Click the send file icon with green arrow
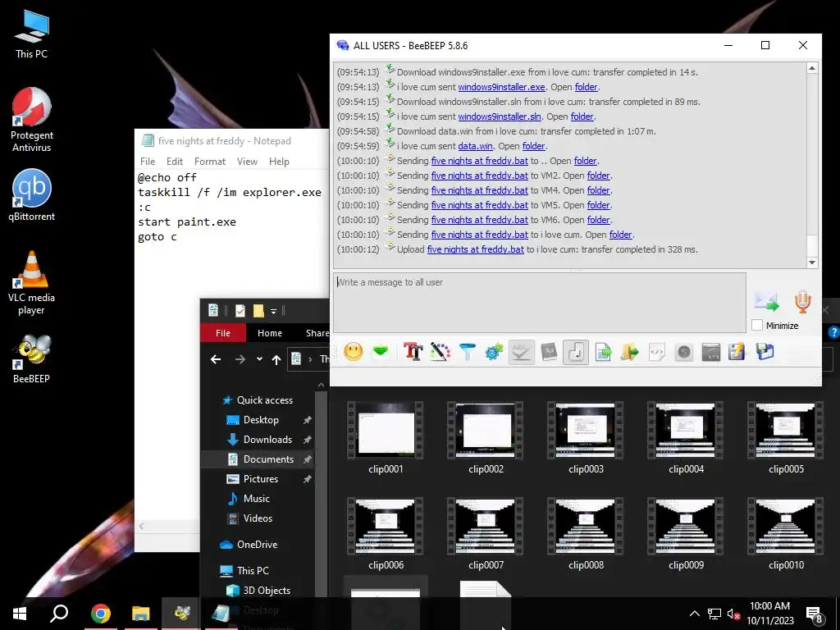Screen dimensions: 840x630 coord(603,352)
